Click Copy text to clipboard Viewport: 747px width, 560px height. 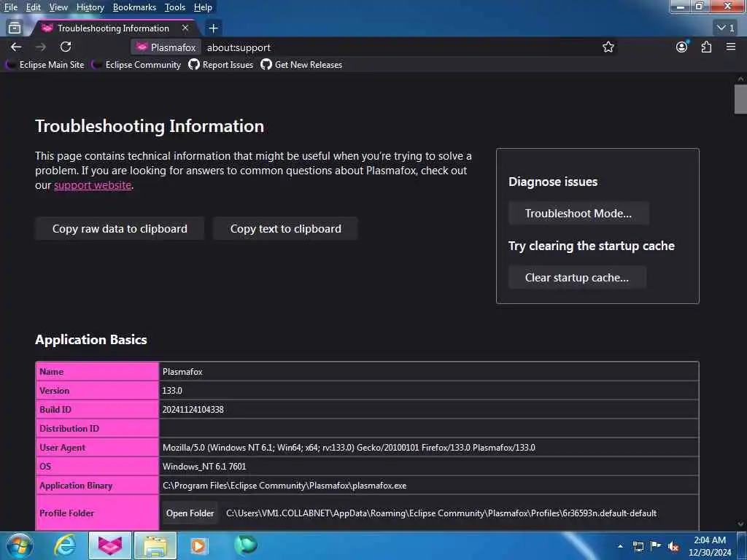coord(285,228)
